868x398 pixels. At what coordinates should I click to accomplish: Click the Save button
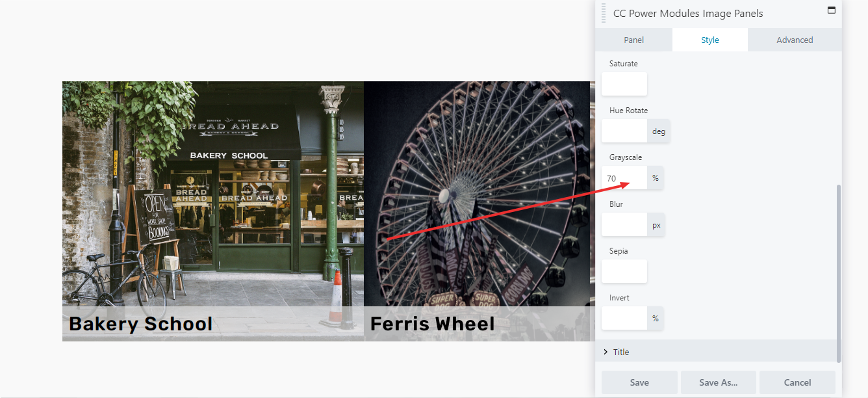click(639, 382)
